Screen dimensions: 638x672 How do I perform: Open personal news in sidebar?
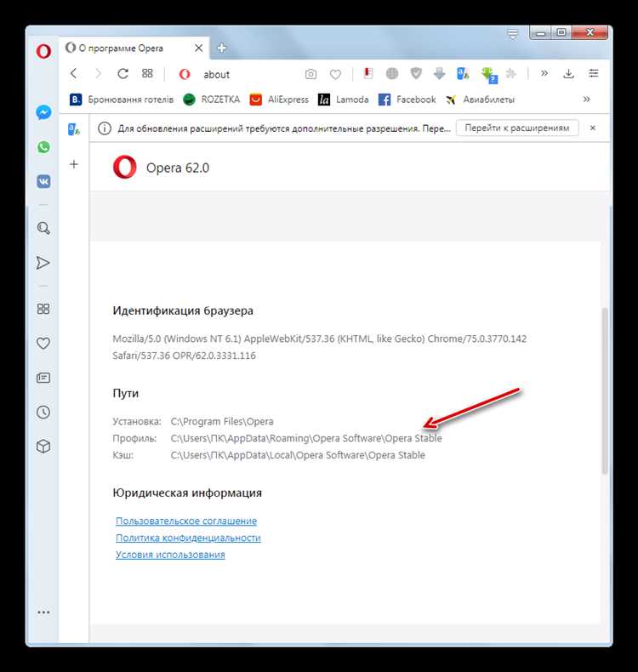point(43,378)
